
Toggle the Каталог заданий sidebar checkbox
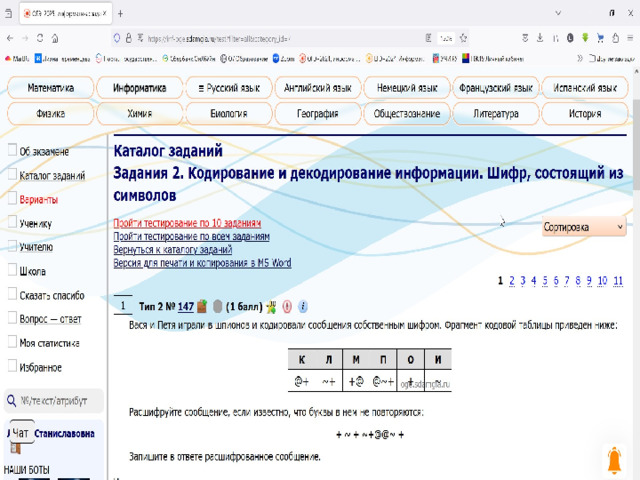pyautogui.click(x=12, y=174)
